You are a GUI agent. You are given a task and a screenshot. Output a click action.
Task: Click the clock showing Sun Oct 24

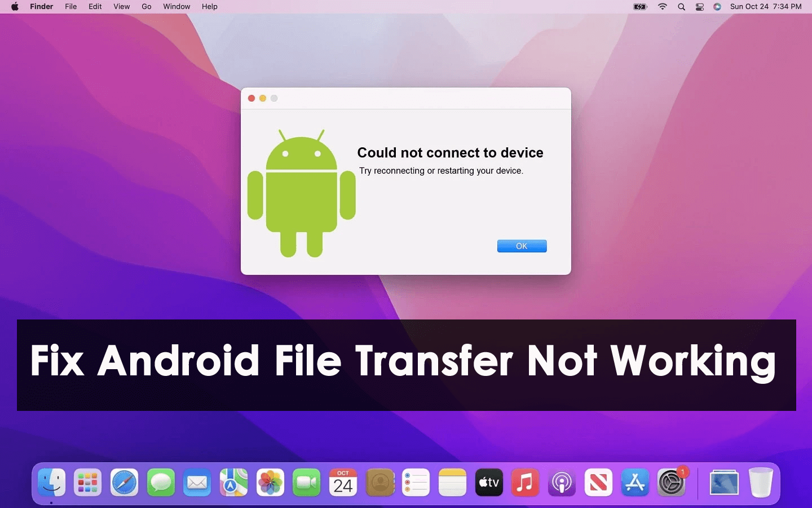766,7
